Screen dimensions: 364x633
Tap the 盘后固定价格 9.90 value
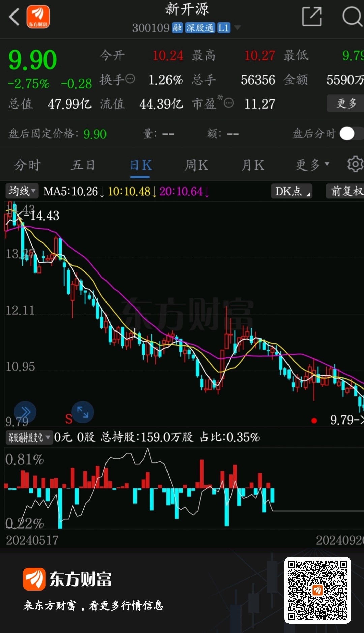coord(95,134)
